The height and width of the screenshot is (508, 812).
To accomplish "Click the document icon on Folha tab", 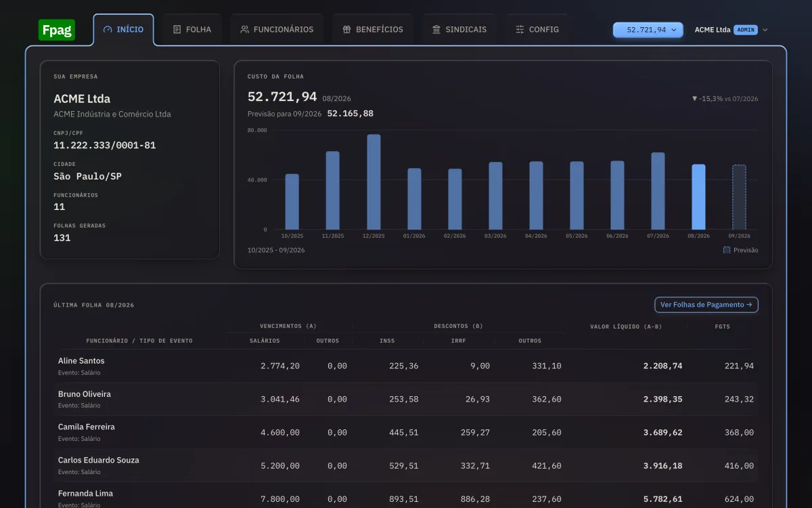I will point(177,30).
